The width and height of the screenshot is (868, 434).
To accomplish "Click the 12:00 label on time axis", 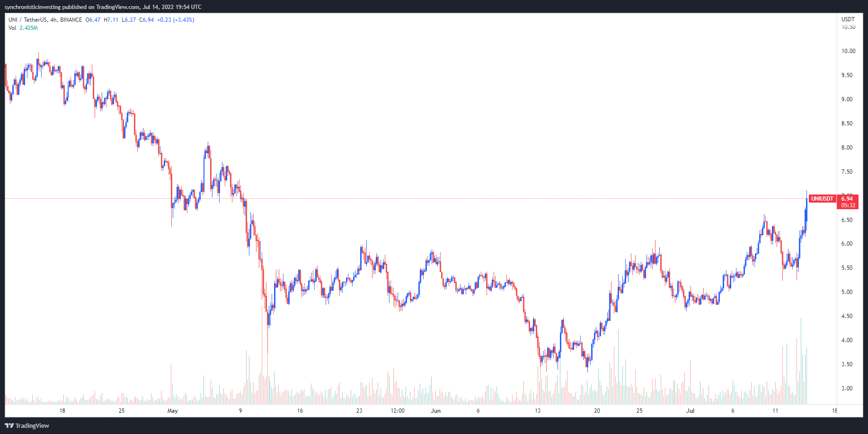I will (x=398, y=411).
